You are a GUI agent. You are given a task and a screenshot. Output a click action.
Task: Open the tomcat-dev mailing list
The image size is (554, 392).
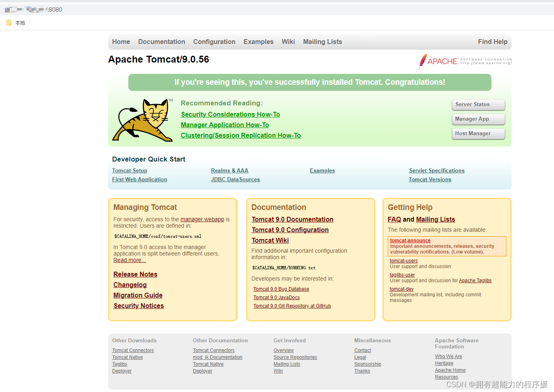point(401,289)
